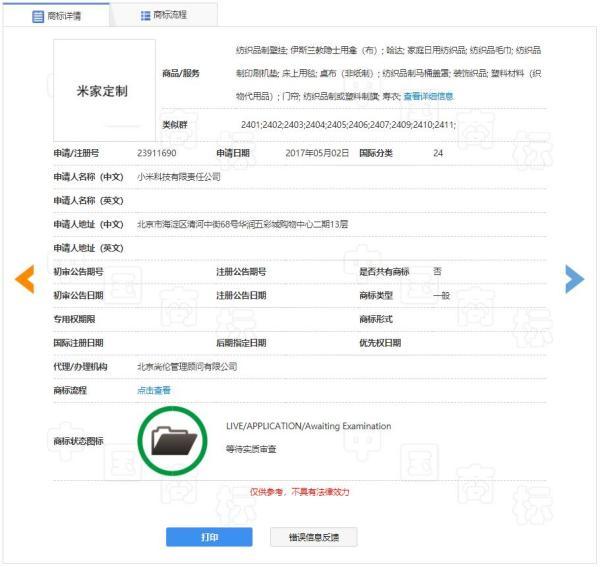Screen dimensions: 600x567
Task: Open the 点击查看 trademark process link
Action: pyautogui.click(x=154, y=390)
